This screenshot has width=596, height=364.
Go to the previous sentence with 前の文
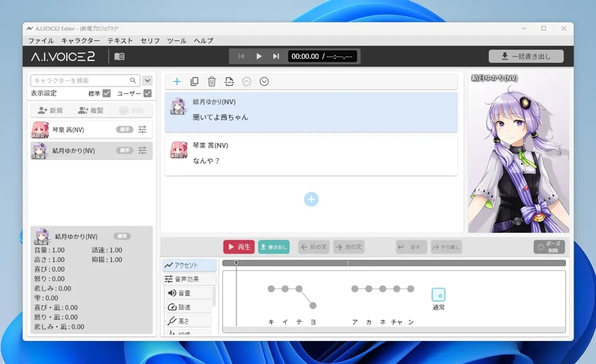click(314, 247)
